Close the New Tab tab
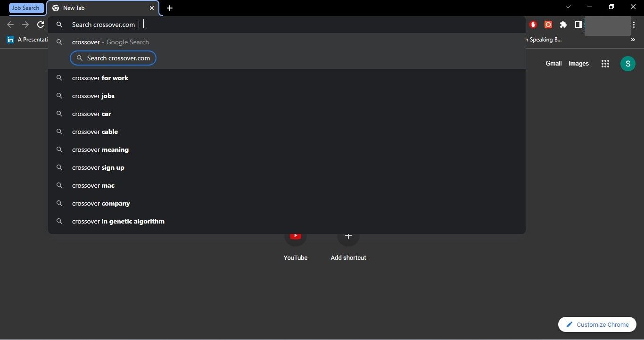Viewport: 644px width, 340px height. tap(152, 8)
